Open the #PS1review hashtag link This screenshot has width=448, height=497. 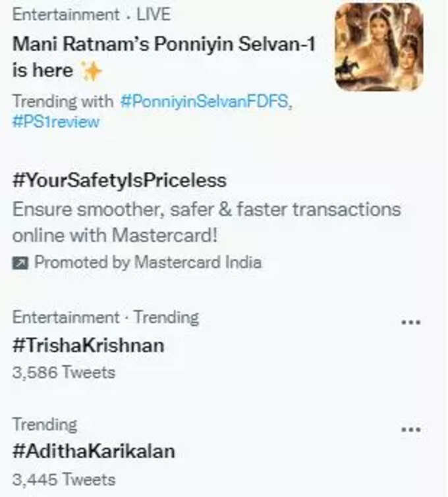56,122
